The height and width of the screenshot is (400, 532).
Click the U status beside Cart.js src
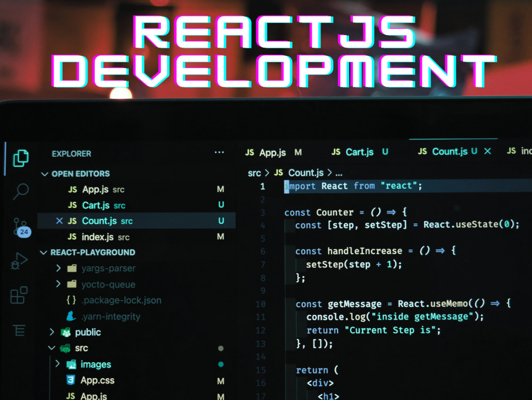[x=221, y=205]
